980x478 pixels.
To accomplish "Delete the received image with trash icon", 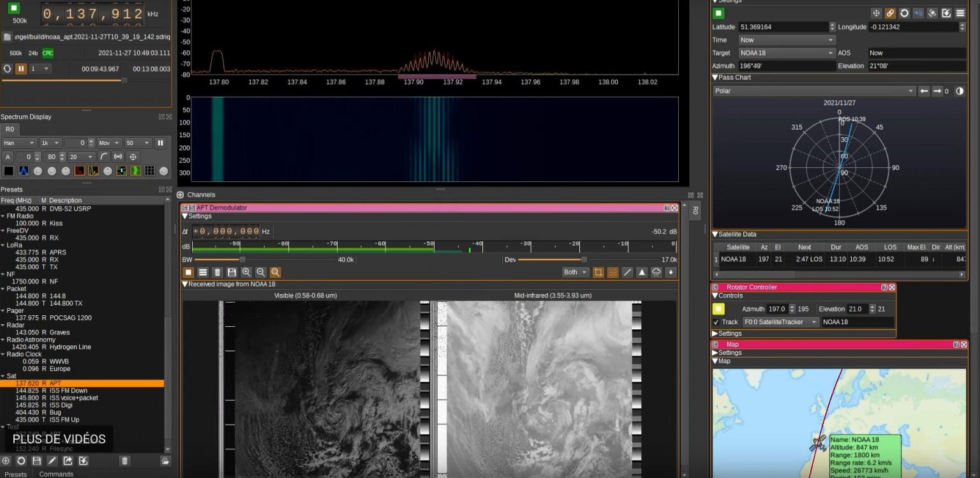I will [218, 273].
